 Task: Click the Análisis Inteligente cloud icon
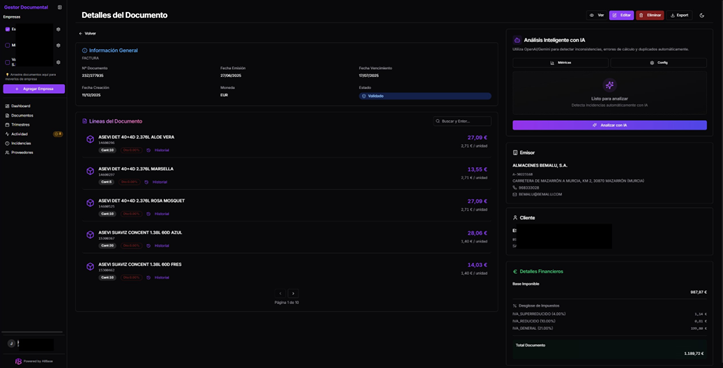[517, 40]
